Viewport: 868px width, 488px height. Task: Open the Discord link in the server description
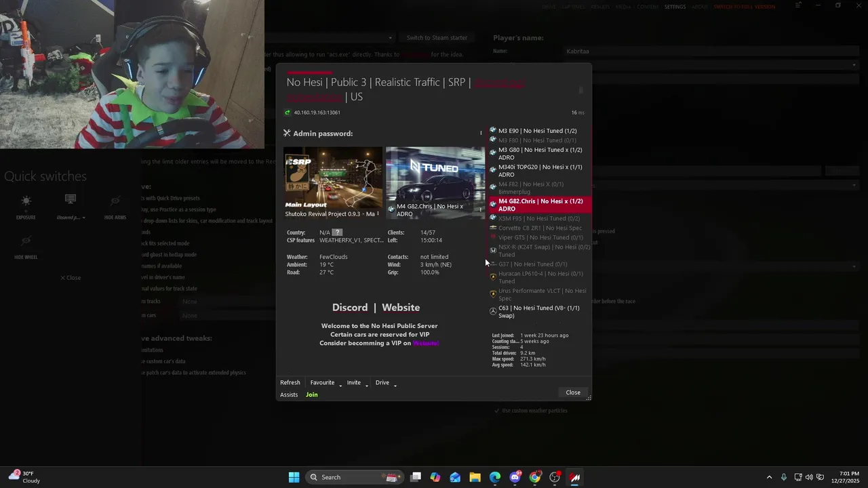pyautogui.click(x=350, y=307)
